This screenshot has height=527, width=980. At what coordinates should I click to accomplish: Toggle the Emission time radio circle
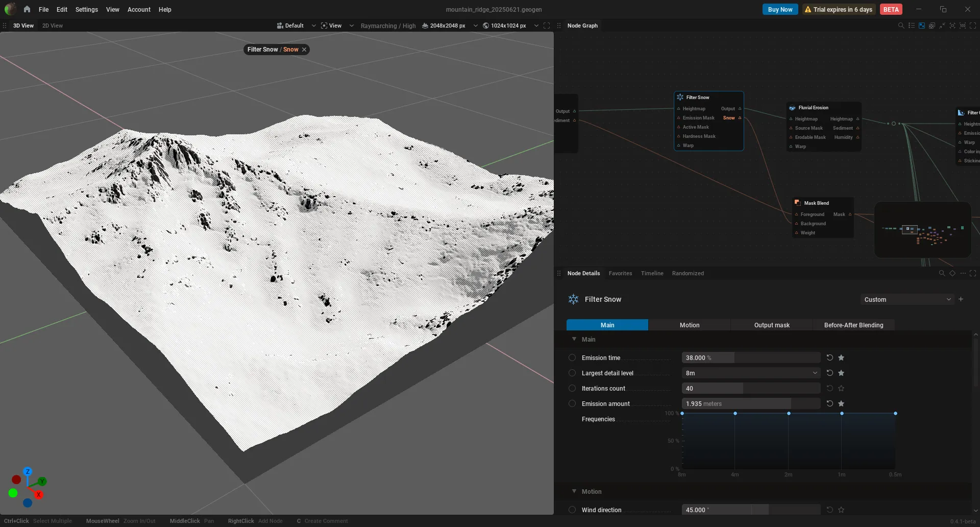572,357
